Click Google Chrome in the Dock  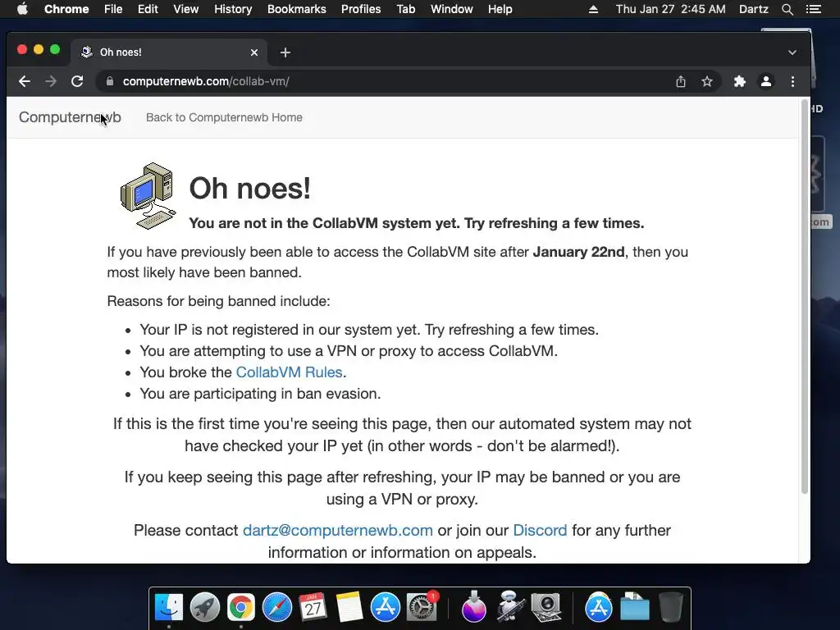tap(240, 608)
